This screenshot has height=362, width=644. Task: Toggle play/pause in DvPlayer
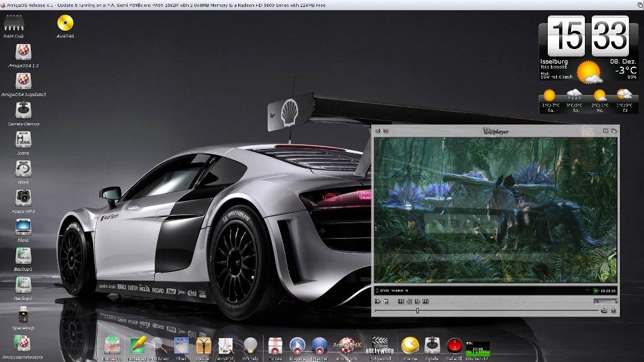[x=378, y=301]
